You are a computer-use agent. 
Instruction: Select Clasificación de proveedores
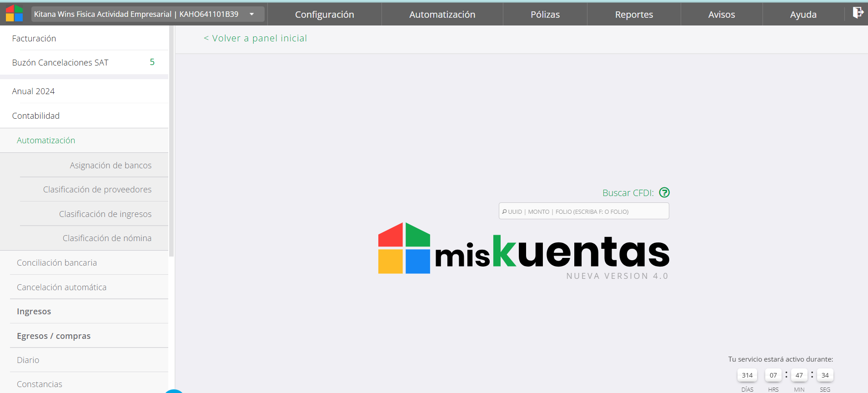(97, 190)
